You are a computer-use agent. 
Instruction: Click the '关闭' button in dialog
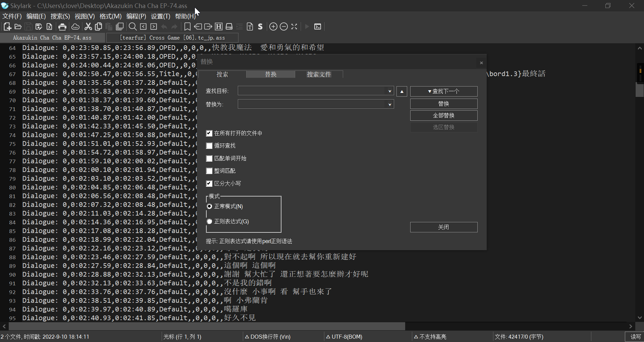pyautogui.click(x=443, y=227)
